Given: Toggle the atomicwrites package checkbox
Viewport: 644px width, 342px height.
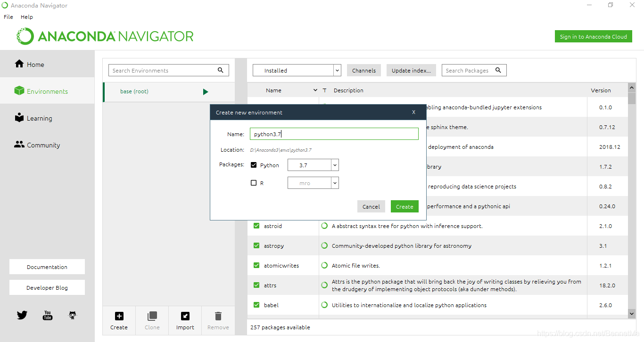Looking at the screenshot, I should [256, 266].
